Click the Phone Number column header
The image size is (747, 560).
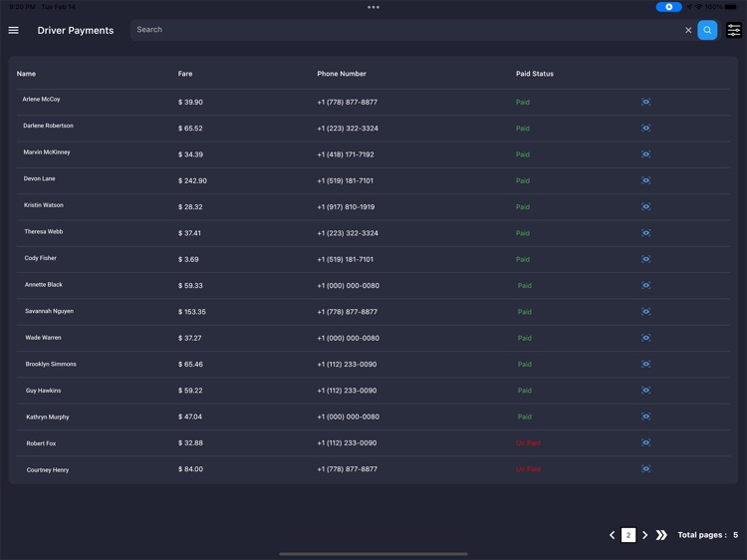click(342, 74)
